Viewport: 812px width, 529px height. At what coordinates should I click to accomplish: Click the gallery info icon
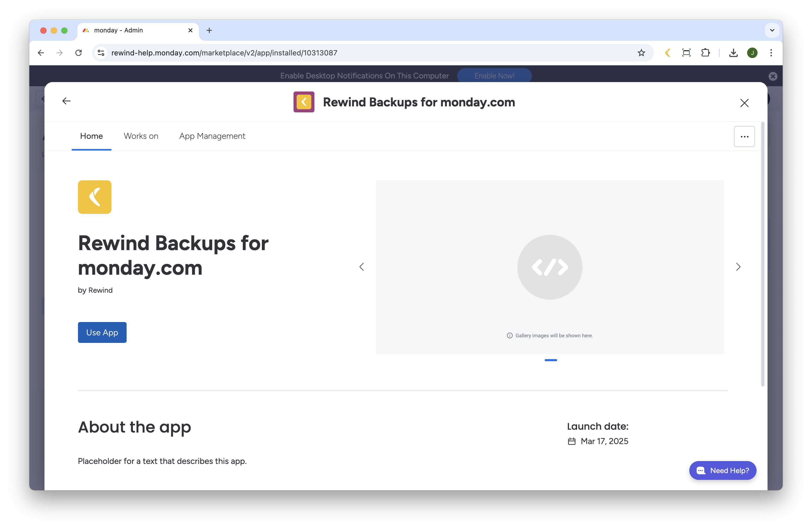(509, 336)
